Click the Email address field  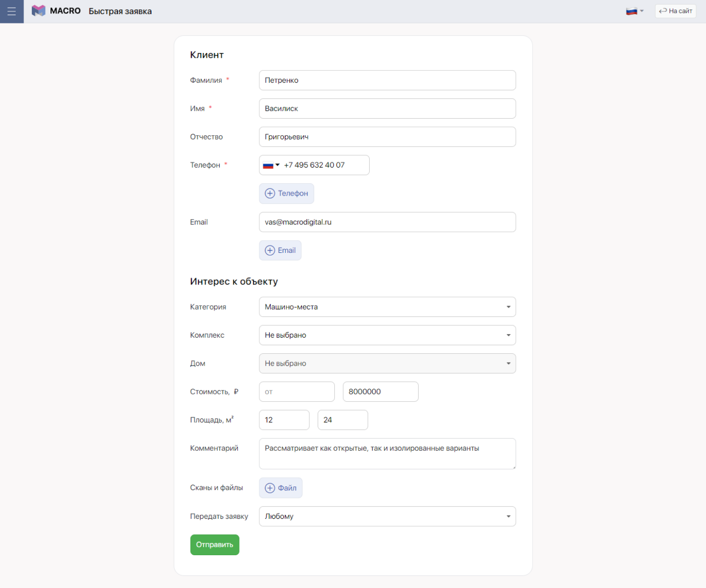coord(387,222)
